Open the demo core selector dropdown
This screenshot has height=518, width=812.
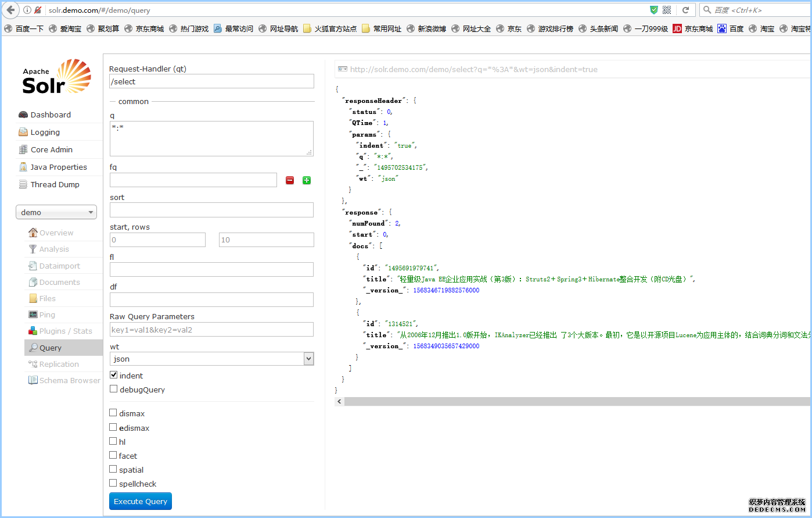tap(56, 212)
